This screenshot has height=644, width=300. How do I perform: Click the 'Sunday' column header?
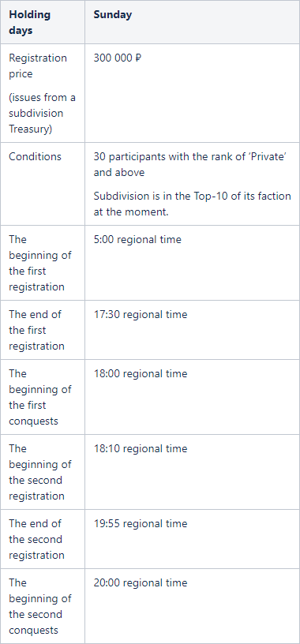[x=113, y=14]
